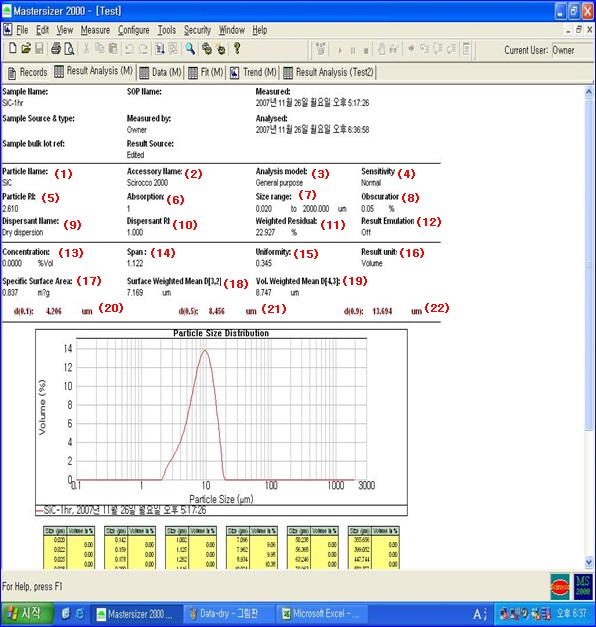Click the Internet Explorer quick launch icon
596x627 pixels.
tap(80, 614)
